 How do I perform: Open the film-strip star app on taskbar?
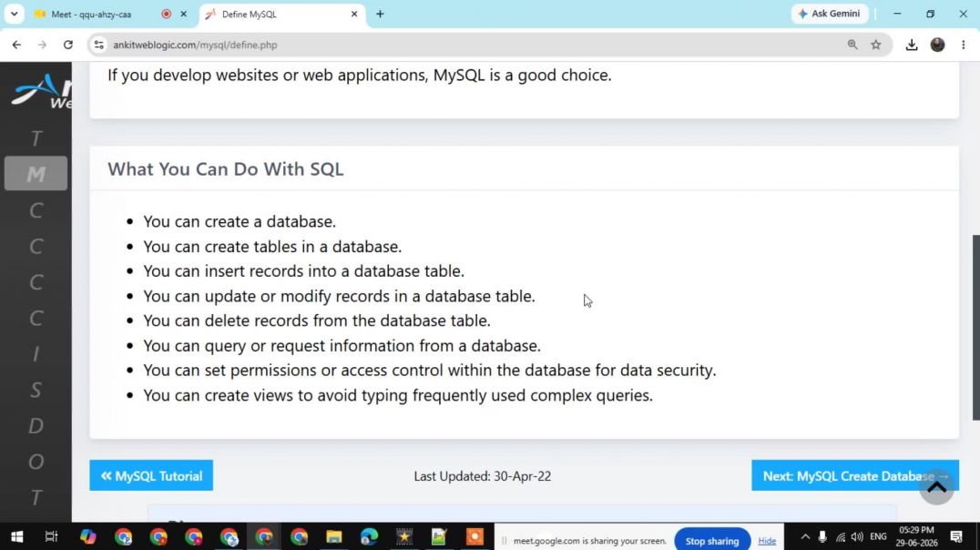coord(404,537)
